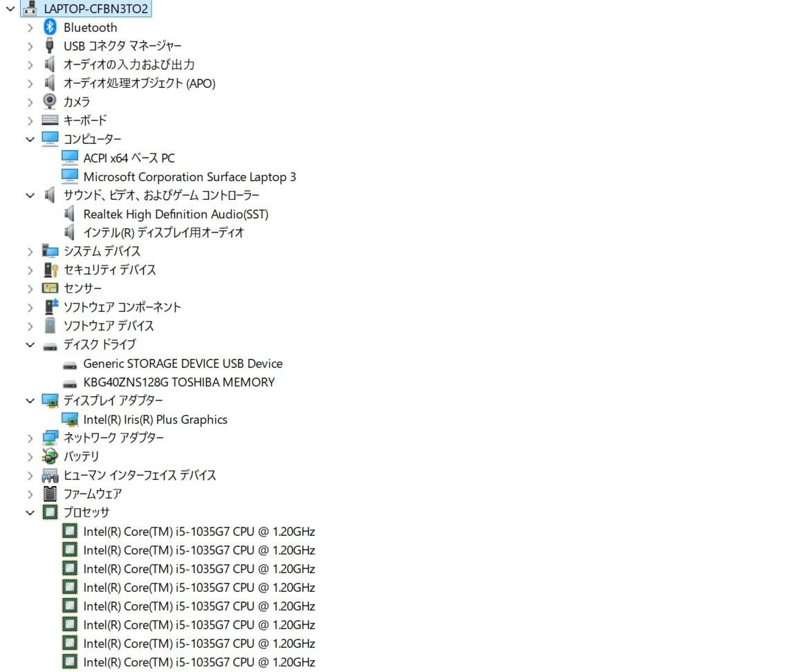Click the ソフトウェア コンポーネント icon
Viewport: 803px width, 672px height.
click(50, 307)
